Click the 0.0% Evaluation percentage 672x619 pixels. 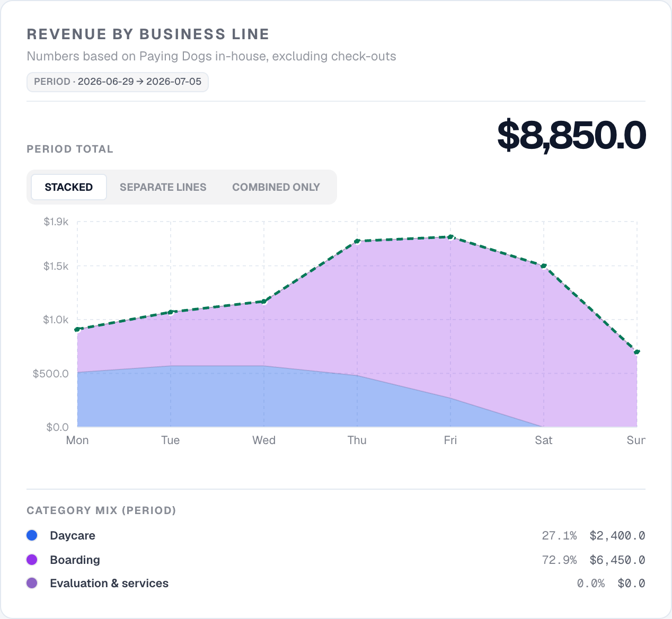[x=591, y=583]
